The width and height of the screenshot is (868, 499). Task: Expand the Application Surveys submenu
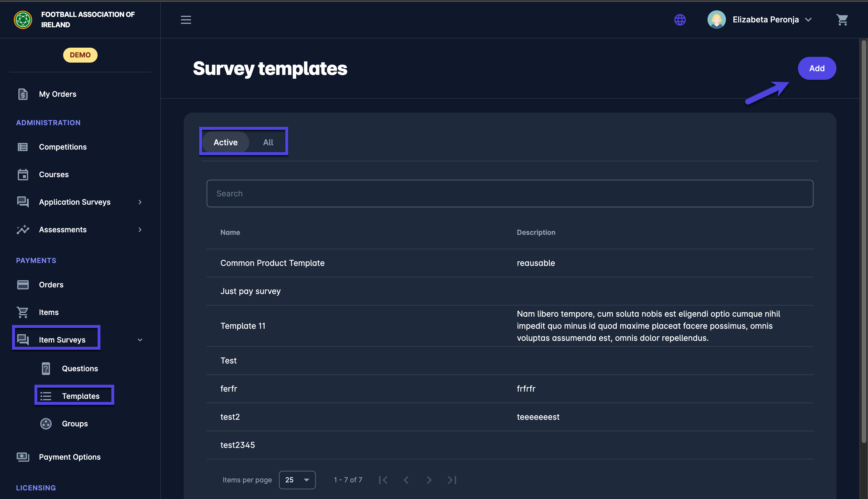tap(140, 202)
